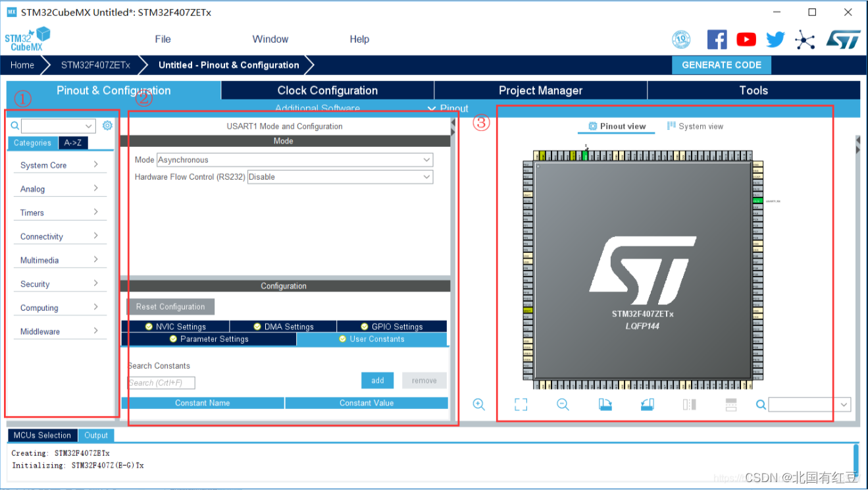Click the GENERATE CODE button
Image resolution: width=868 pixels, height=490 pixels.
pos(721,65)
